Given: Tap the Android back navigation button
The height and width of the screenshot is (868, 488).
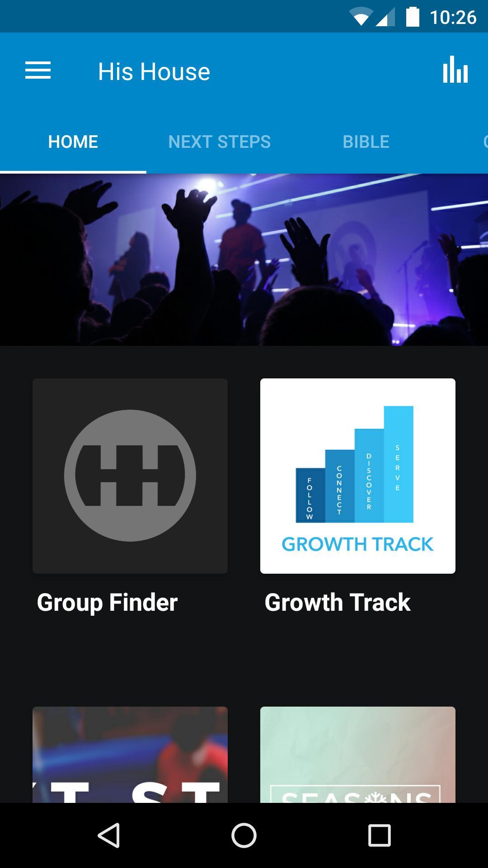Looking at the screenshot, I should pos(109,835).
